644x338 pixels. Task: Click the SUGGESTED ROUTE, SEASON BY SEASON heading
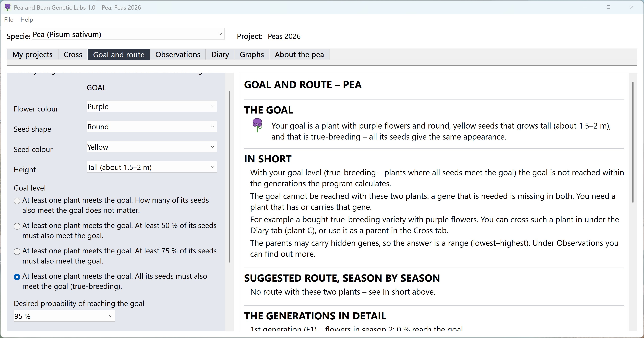click(x=342, y=278)
